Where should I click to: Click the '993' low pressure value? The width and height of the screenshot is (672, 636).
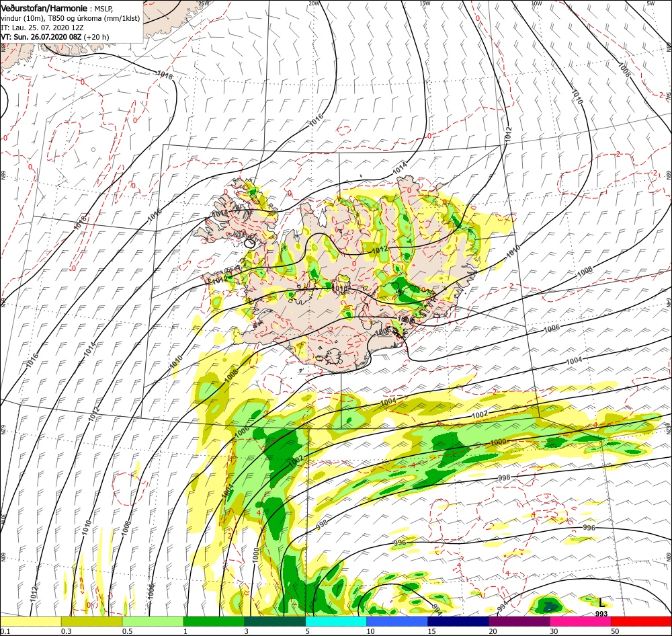601,614
